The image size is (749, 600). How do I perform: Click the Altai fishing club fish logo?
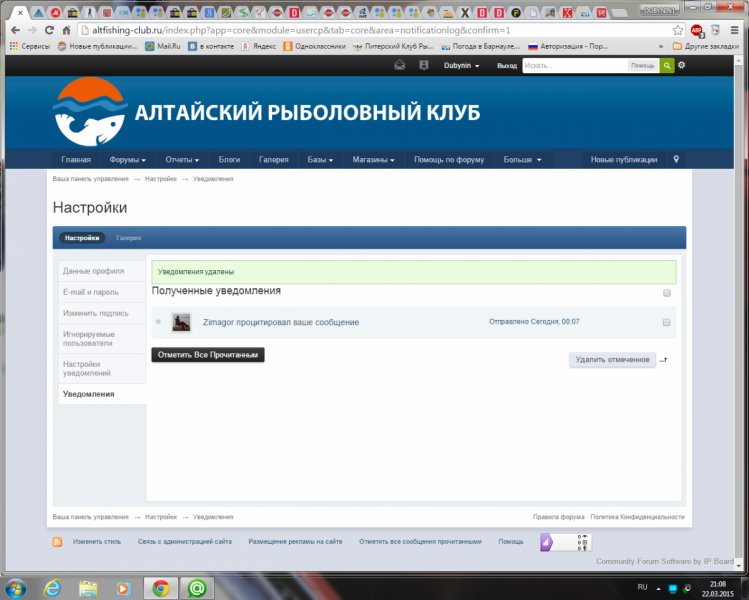90,112
